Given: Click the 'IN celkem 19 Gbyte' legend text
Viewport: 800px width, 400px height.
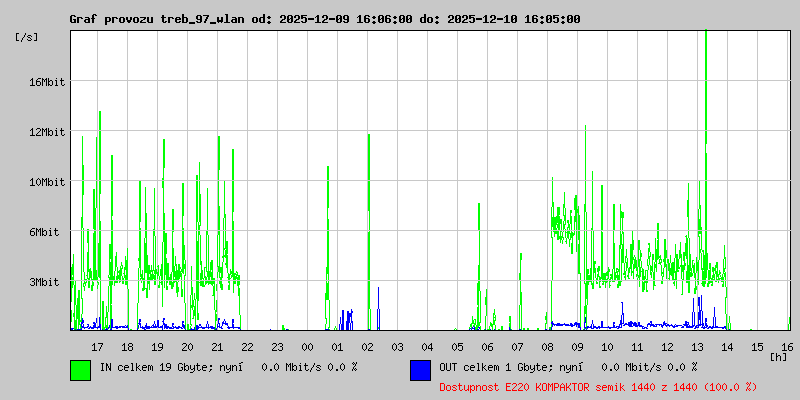Looking at the screenshot, I should [x=157, y=367].
